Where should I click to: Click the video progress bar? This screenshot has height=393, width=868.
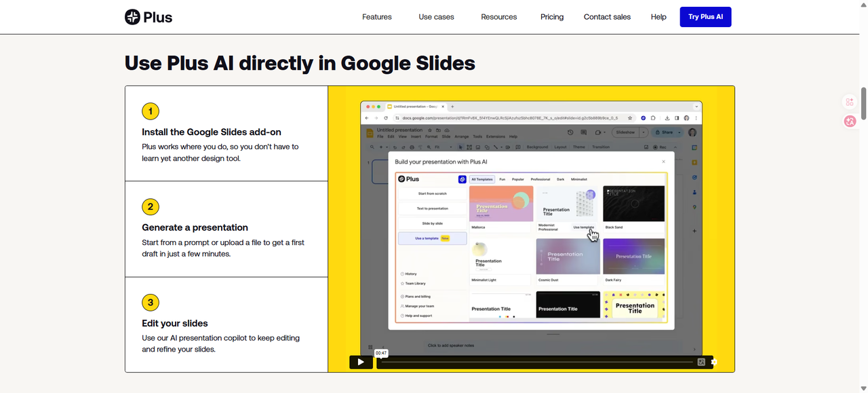(x=536, y=362)
